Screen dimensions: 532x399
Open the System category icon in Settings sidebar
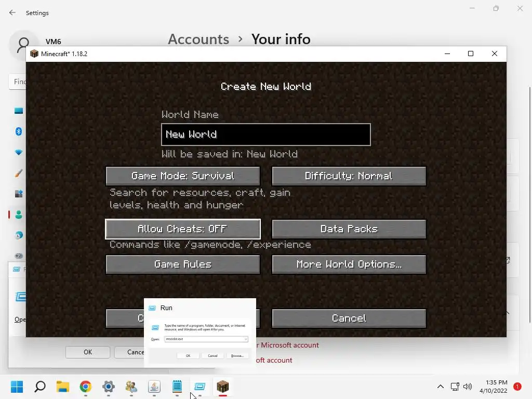coord(19,111)
